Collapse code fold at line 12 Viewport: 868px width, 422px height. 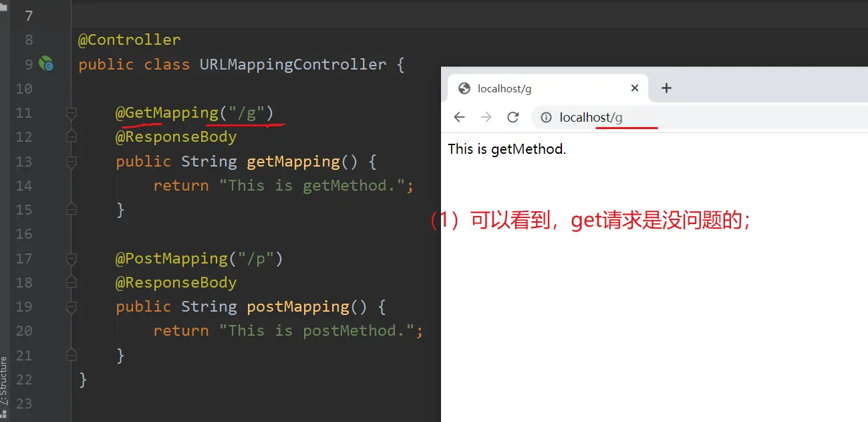pyautogui.click(x=71, y=137)
